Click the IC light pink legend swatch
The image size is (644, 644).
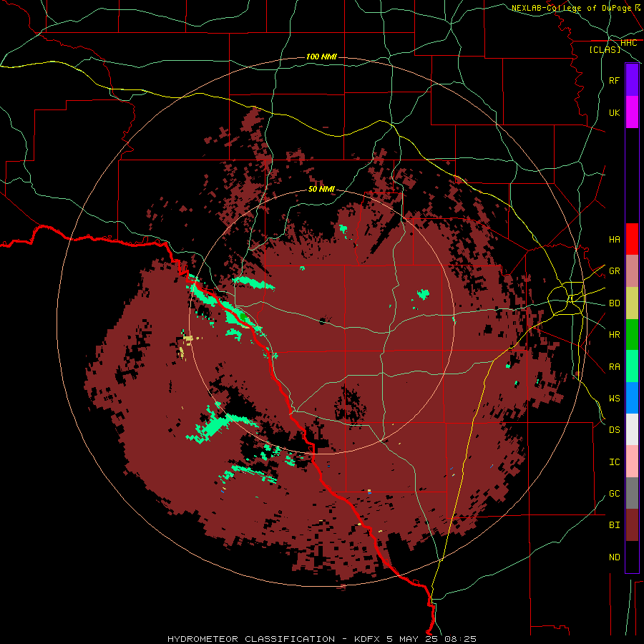point(632,462)
